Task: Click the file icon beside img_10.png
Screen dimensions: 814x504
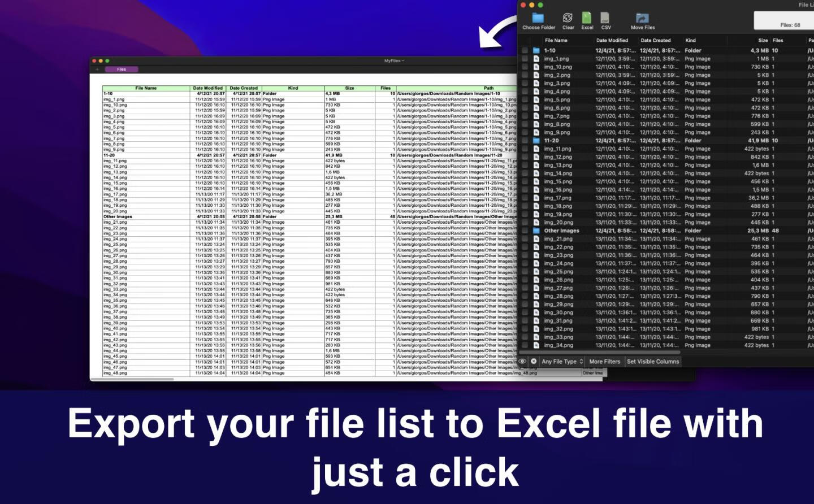Action: click(x=536, y=67)
